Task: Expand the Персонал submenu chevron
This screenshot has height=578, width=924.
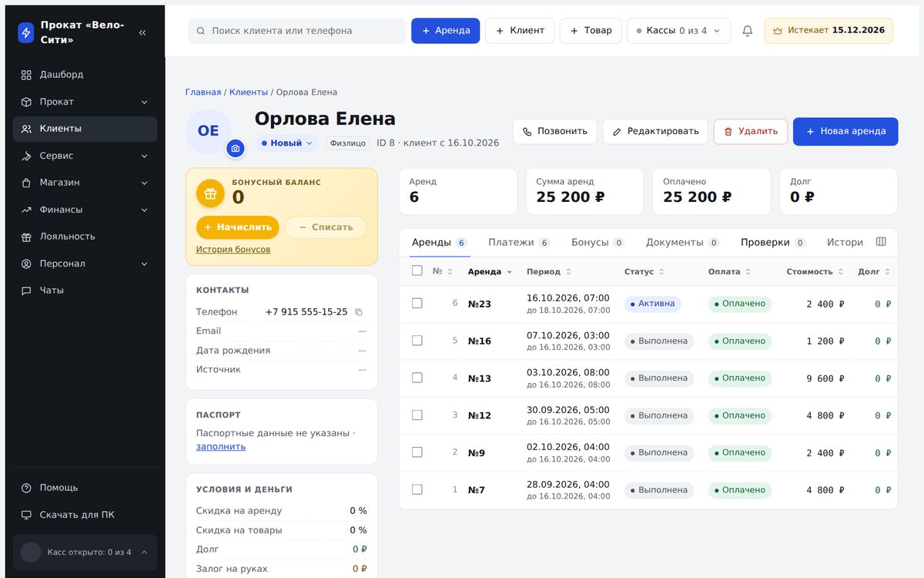Action: (144, 264)
